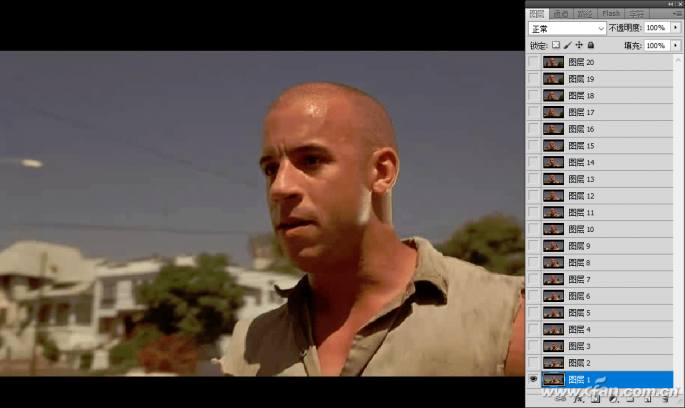Select the 图层 3 thumbnail
The width and height of the screenshot is (685, 408).
click(x=553, y=346)
